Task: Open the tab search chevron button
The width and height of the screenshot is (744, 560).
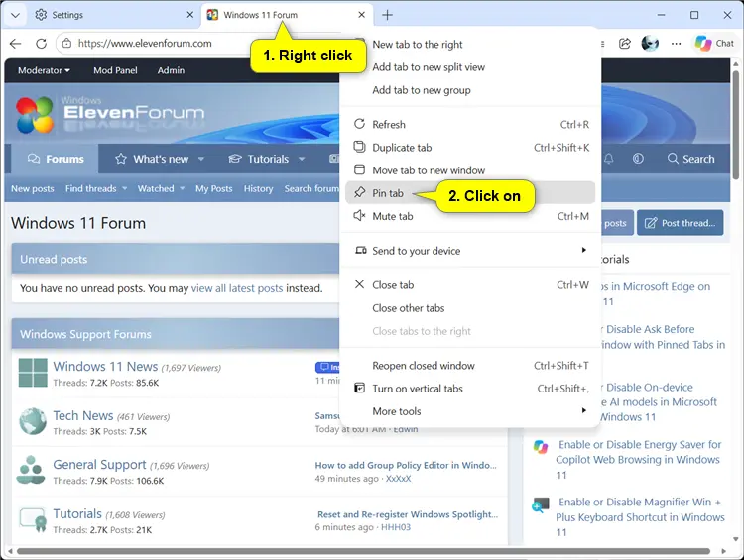Action: 15,15
